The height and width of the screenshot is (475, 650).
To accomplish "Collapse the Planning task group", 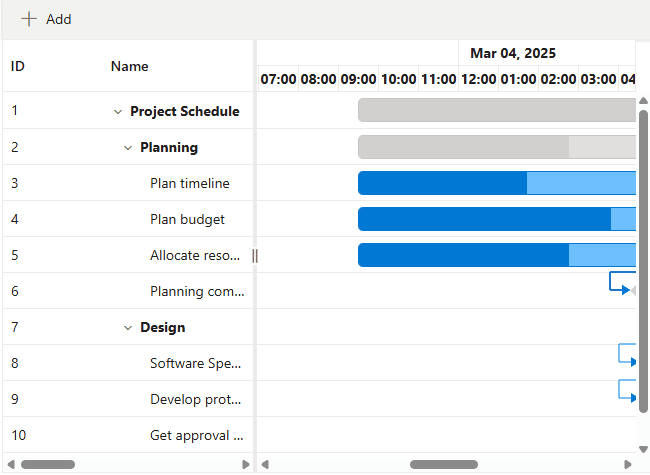I will tap(128, 148).
